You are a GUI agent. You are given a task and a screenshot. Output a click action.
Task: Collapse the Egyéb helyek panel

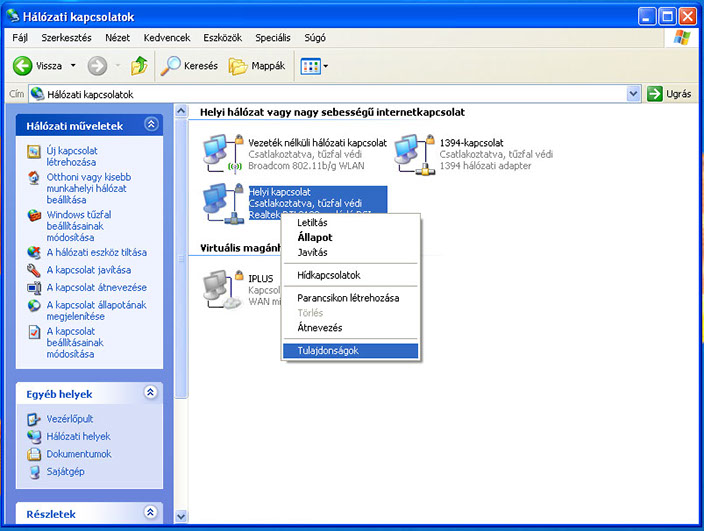point(150,392)
